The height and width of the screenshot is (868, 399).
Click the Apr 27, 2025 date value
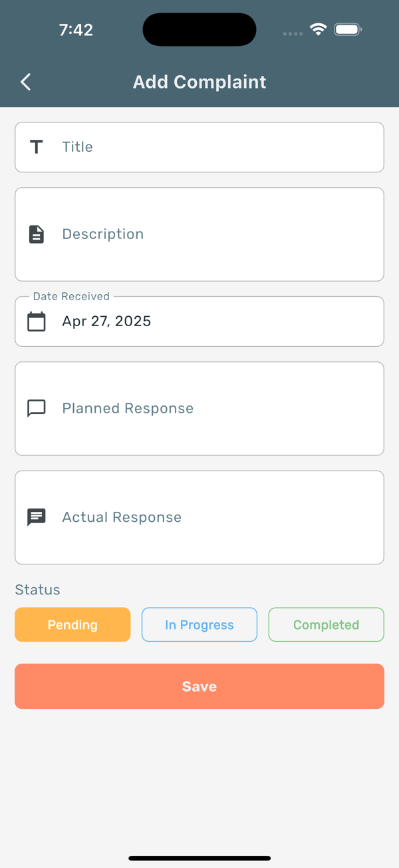pos(106,322)
